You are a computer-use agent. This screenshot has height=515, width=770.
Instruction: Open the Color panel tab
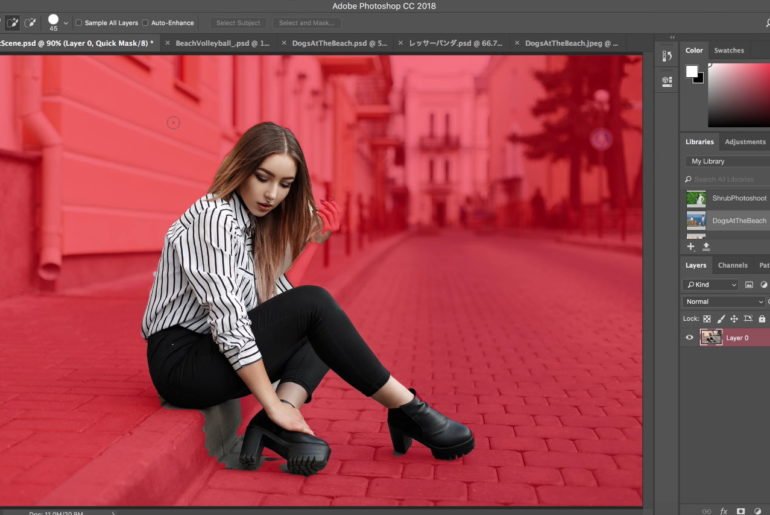[x=694, y=50]
